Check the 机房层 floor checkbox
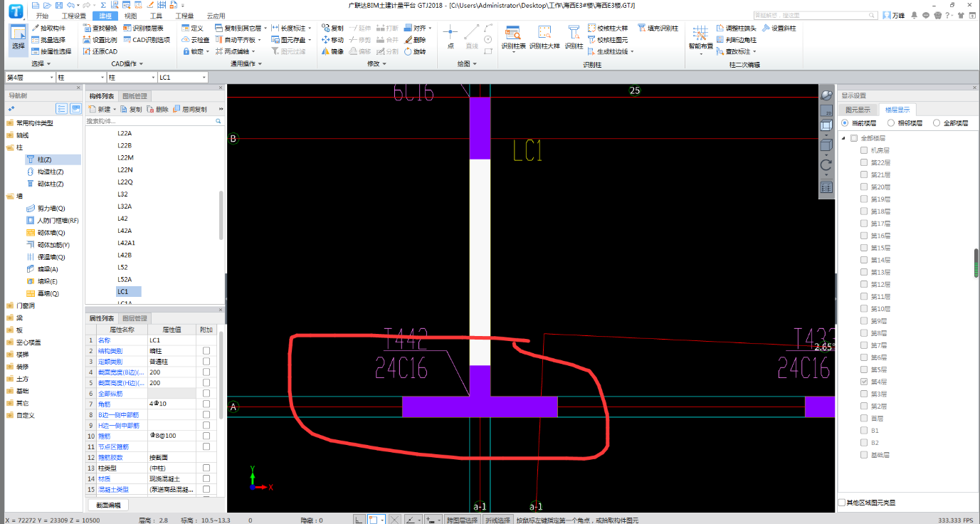 [864, 150]
